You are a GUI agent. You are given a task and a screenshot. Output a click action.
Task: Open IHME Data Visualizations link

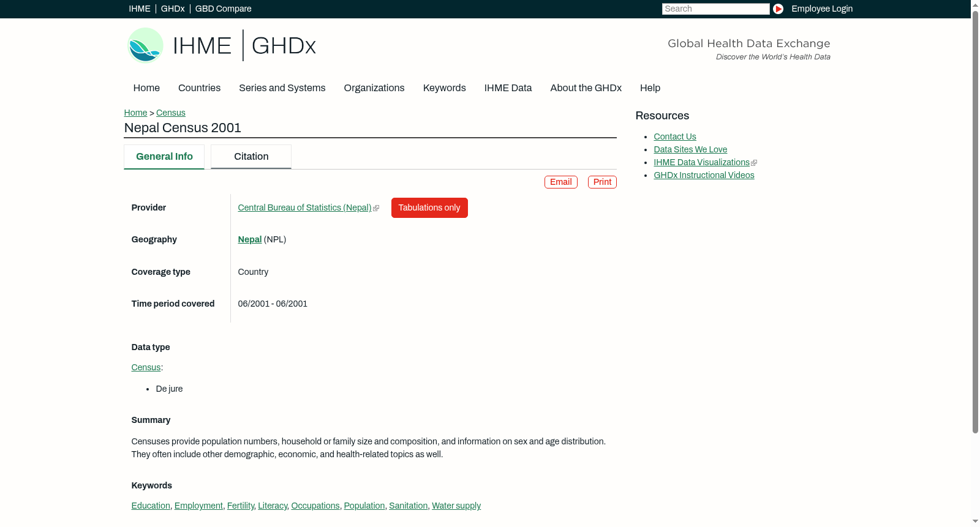coord(701,162)
